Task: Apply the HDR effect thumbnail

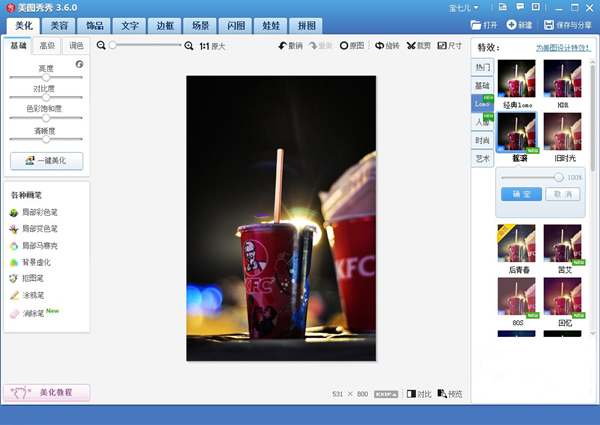Action: point(562,78)
